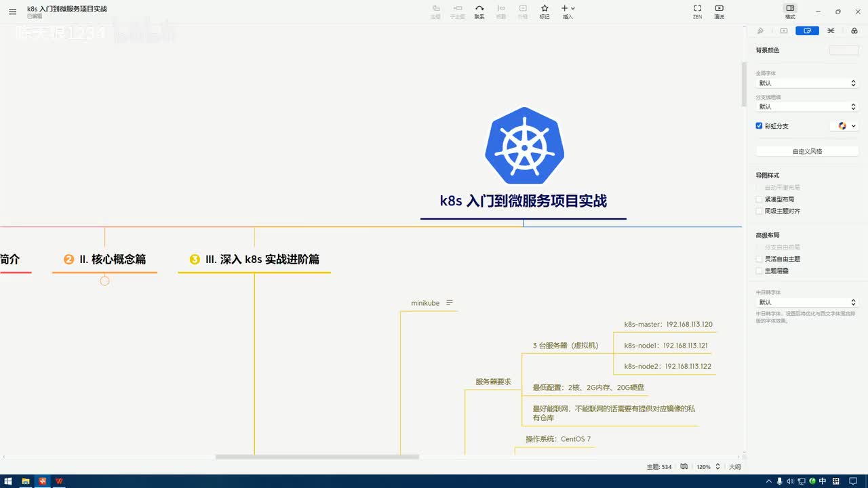This screenshot has height=488, width=868.
Task: Select the minikube topic
Action: (425, 303)
